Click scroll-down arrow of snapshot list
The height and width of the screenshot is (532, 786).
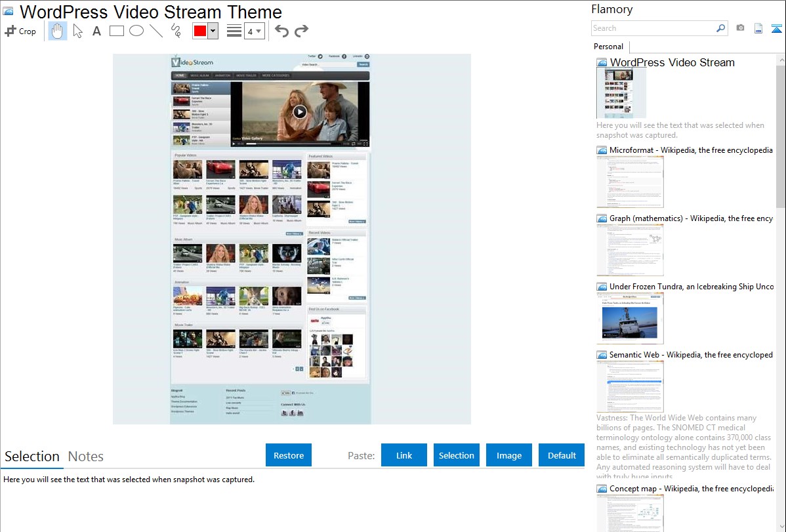tap(781, 527)
